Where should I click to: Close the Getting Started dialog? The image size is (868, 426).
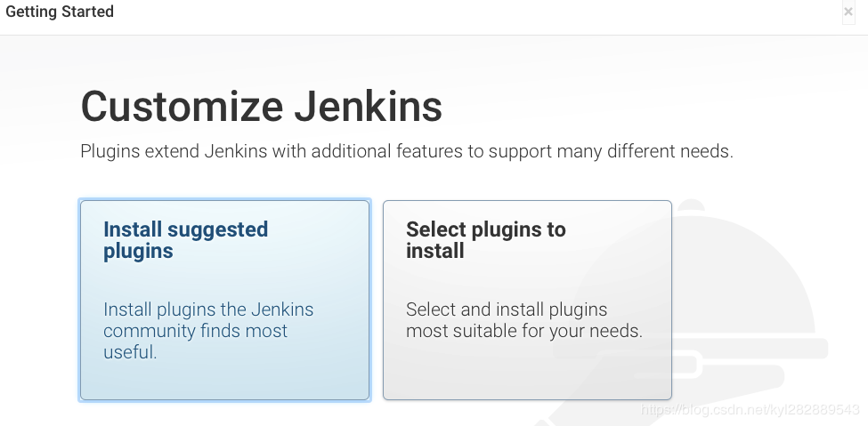848,12
